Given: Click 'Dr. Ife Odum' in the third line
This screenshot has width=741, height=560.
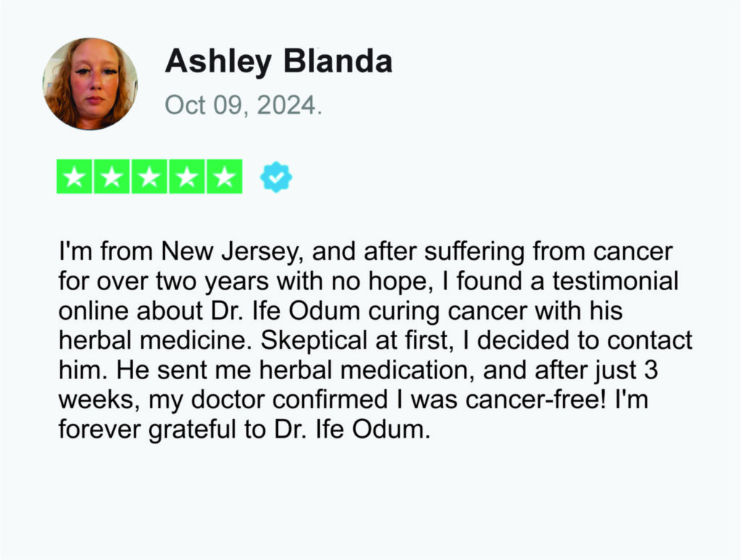Looking at the screenshot, I should pyautogui.click(x=285, y=311).
